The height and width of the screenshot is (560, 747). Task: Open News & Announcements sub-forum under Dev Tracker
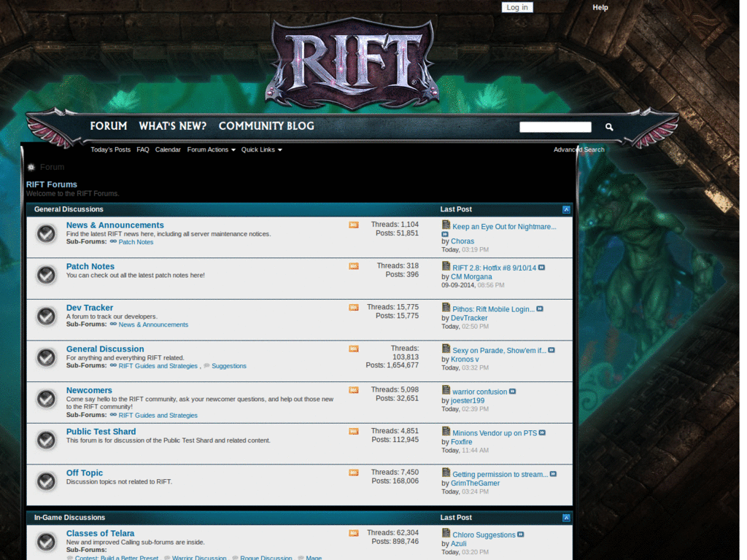[x=153, y=324]
